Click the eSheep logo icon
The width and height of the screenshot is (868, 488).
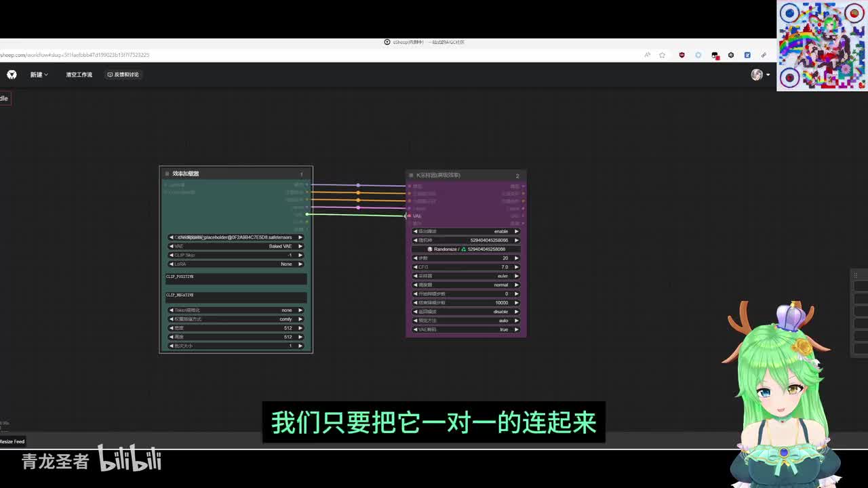tap(12, 75)
